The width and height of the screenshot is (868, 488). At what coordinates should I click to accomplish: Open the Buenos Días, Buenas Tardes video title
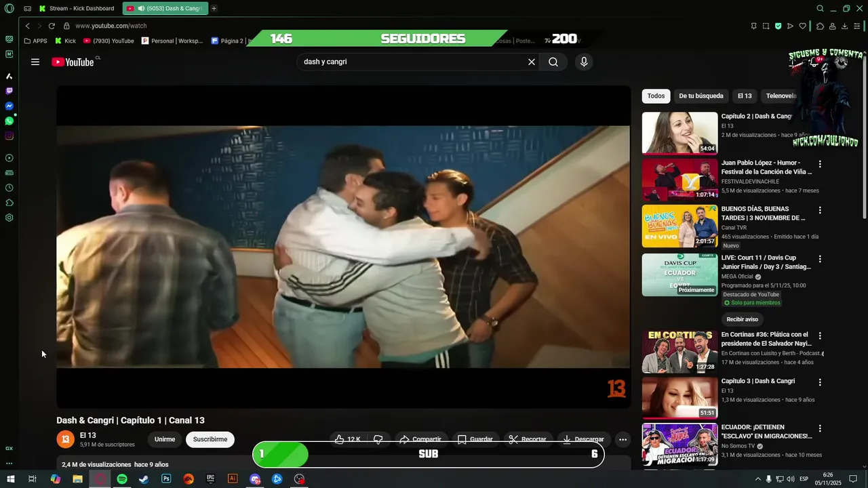coord(763,213)
